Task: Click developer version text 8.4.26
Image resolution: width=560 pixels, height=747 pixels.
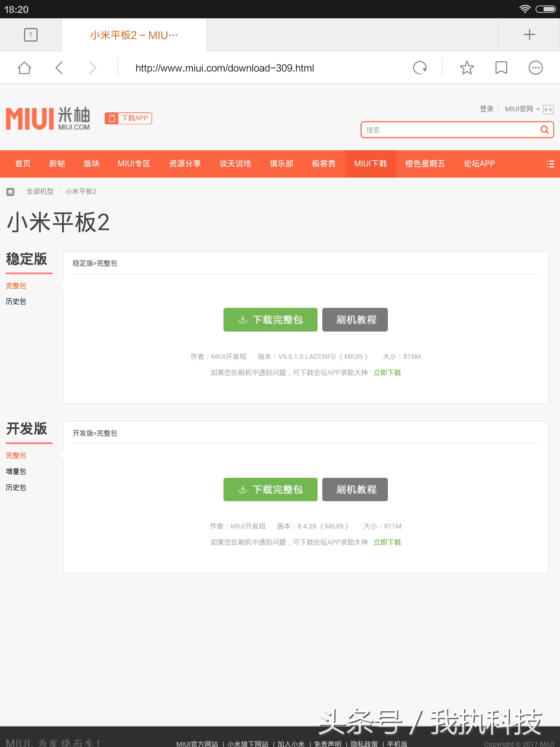Action: coord(307,526)
